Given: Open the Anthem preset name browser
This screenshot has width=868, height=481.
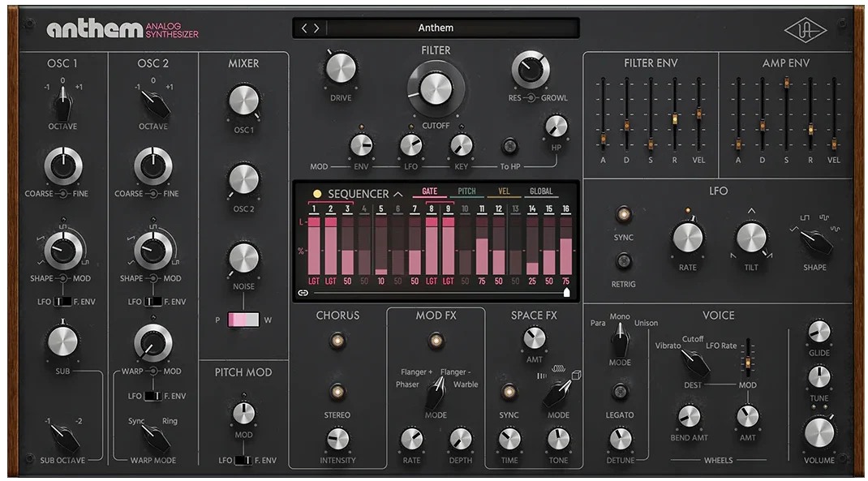Looking at the screenshot, I should (436, 28).
